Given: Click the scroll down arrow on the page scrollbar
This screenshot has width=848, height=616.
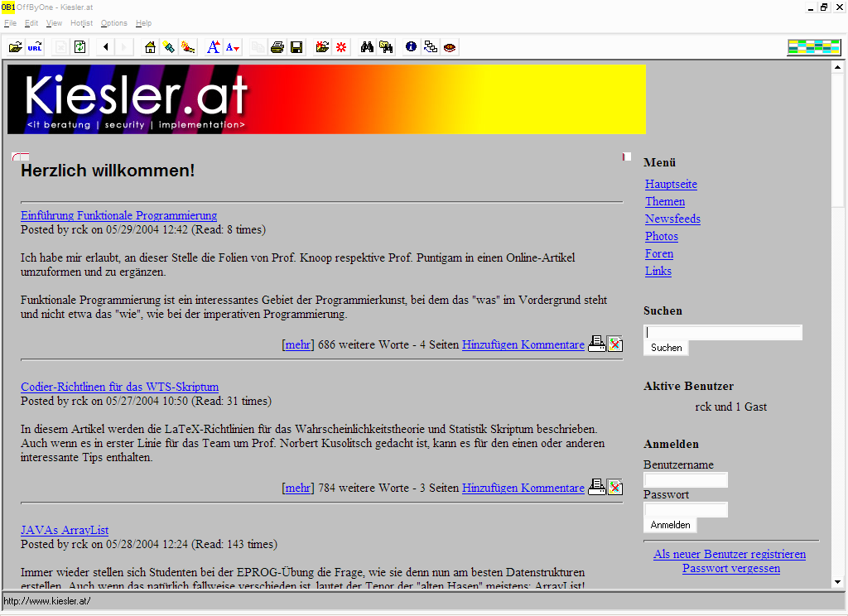Looking at the screenshot, I should pyautogui.click(x=837, y=582).
